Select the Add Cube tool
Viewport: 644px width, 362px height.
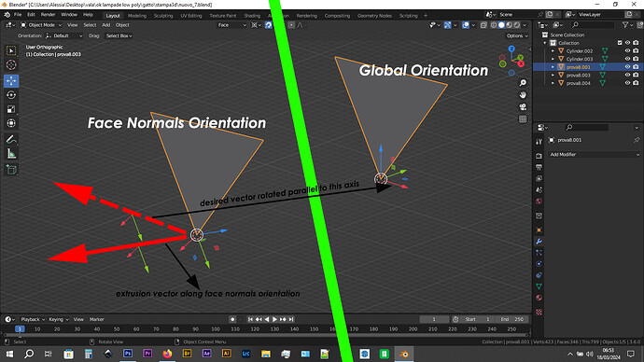pos(11,170)
